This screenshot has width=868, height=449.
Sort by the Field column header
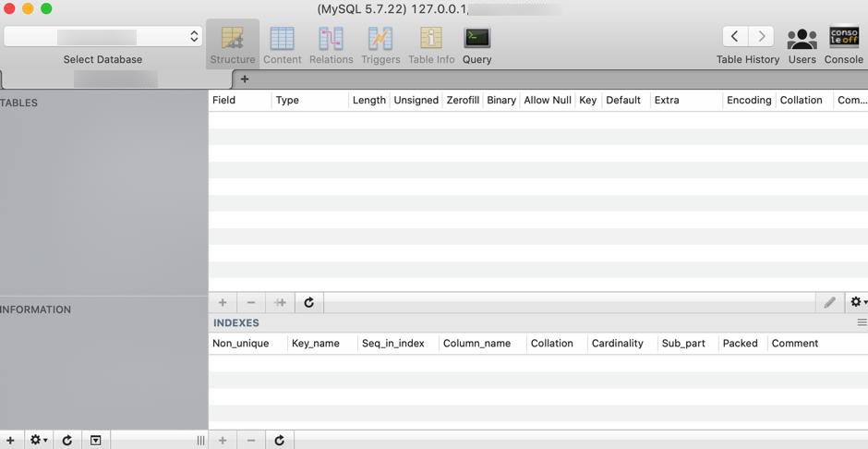pyautogui.click(x=240, y=100)
